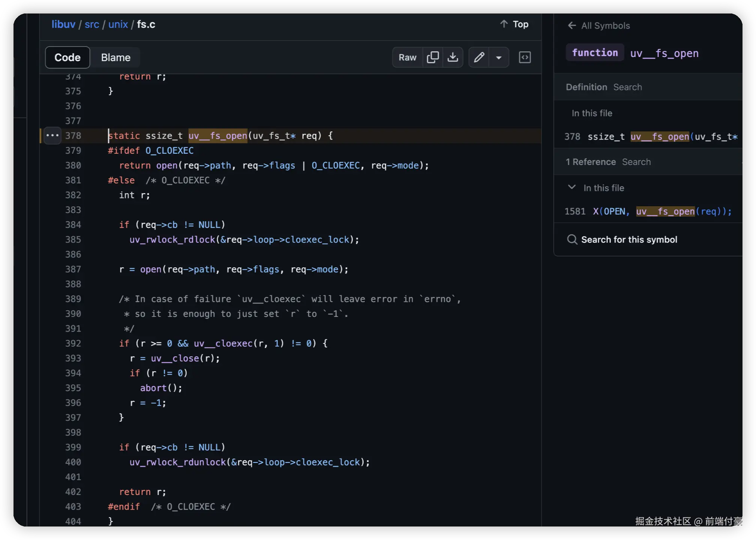Toggle the symbols panel icon
Image resolution: width=756 pixels, height=540 pixels.
524,57
